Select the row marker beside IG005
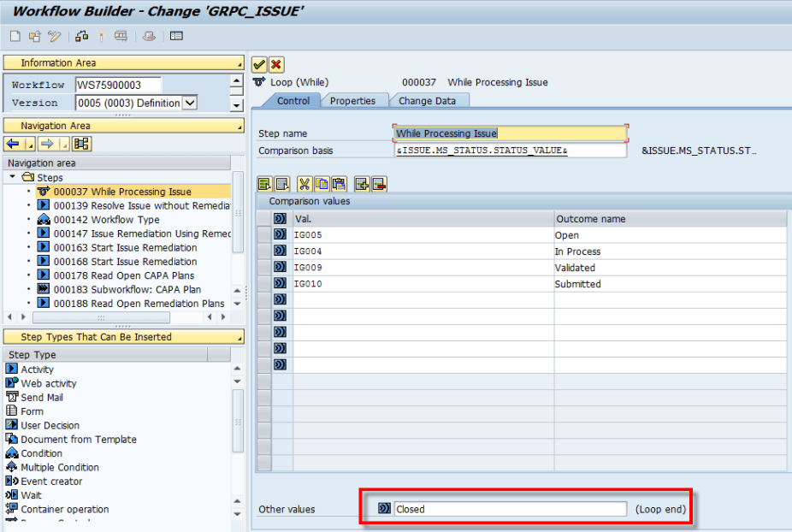The image size is (792, 532). coord(263,234)
